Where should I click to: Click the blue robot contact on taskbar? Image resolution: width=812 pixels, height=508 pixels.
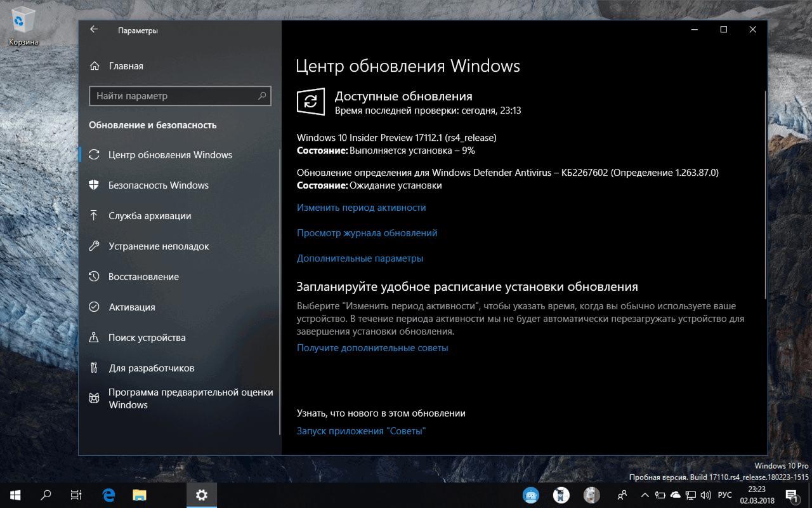tap(531, 495)
